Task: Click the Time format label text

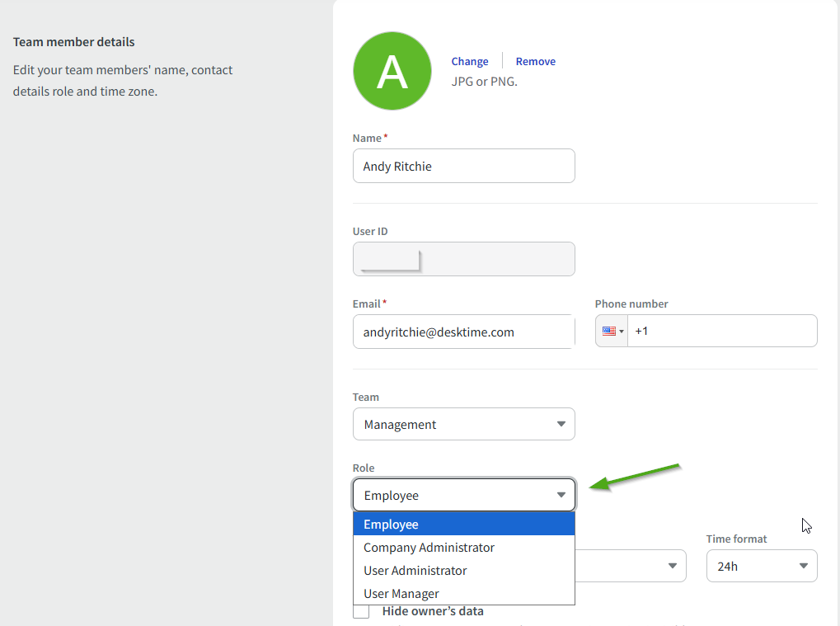Action: [x=736, y=539]
